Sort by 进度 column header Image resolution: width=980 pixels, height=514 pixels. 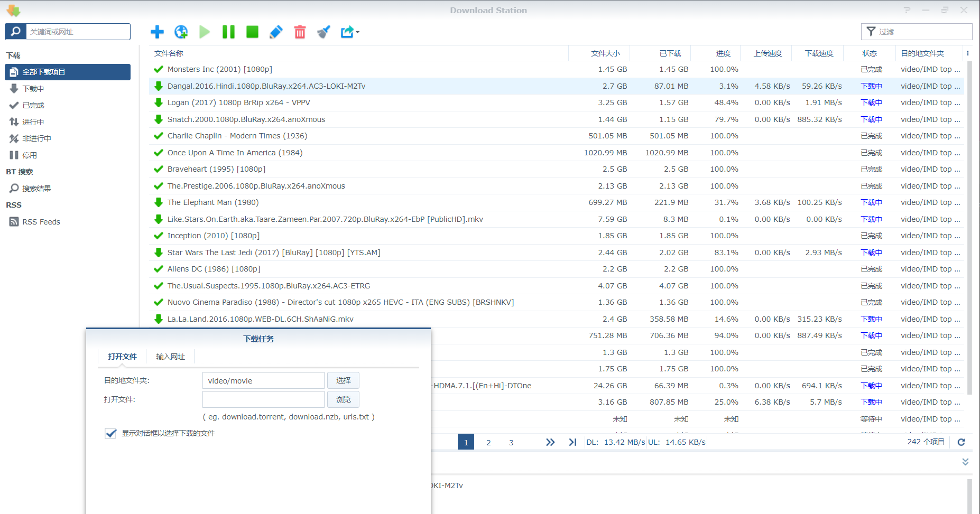[x=716, y=53]
